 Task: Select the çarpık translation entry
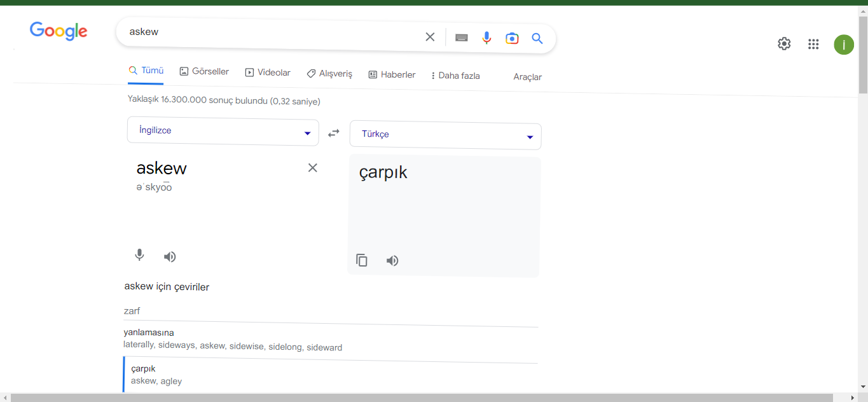tap(143, 368)
